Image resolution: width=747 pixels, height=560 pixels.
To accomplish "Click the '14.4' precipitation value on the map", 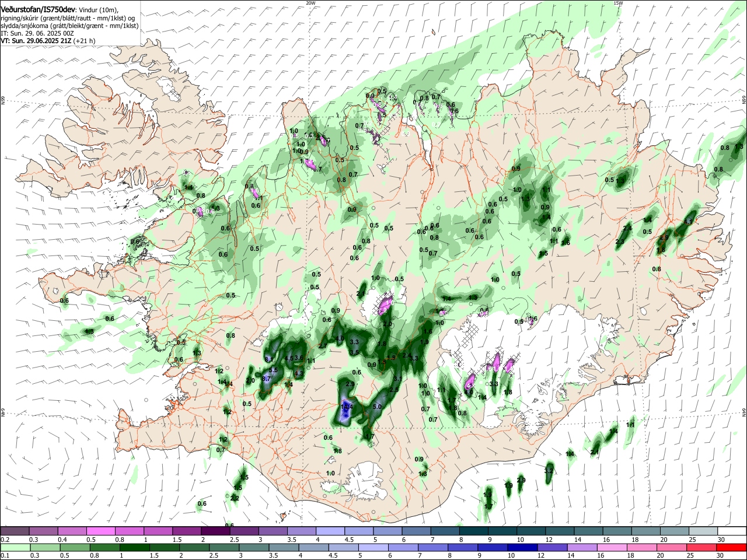I will point(347,407).
